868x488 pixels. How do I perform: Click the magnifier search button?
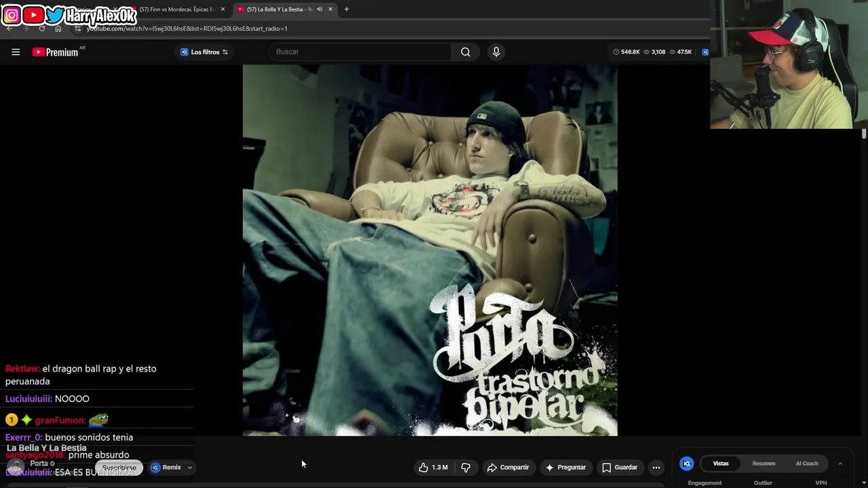point(465,52)
